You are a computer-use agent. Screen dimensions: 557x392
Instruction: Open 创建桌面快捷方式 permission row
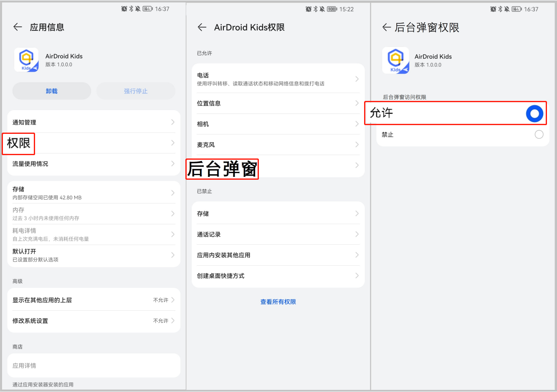(278, 276)
